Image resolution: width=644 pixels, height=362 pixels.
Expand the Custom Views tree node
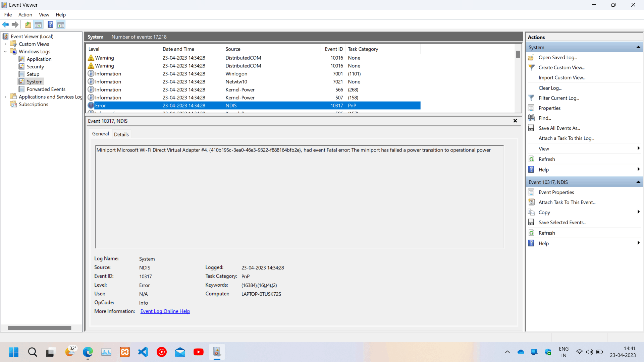(5, 44)
